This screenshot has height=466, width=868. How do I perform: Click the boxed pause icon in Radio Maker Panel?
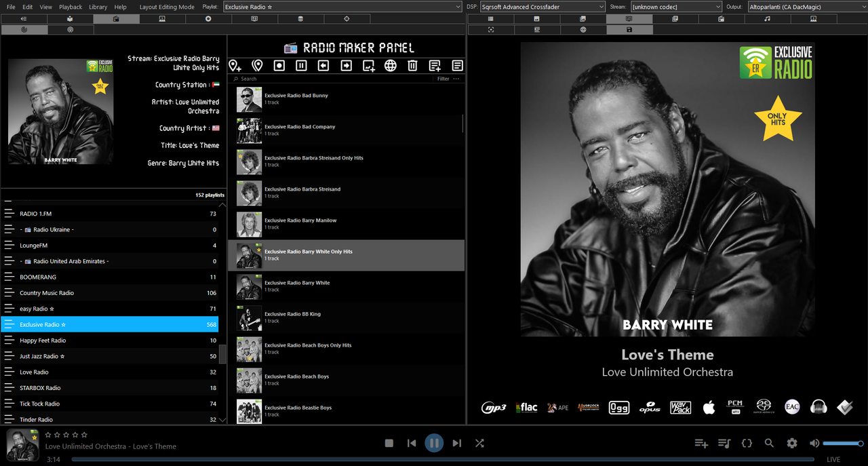click(x=301, y=66)
